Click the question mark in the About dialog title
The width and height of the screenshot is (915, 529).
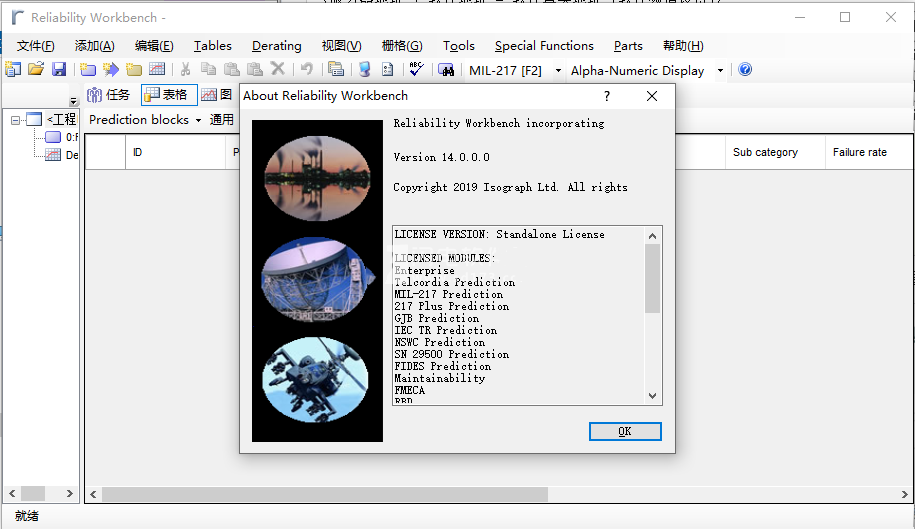(x=607, y=96)
